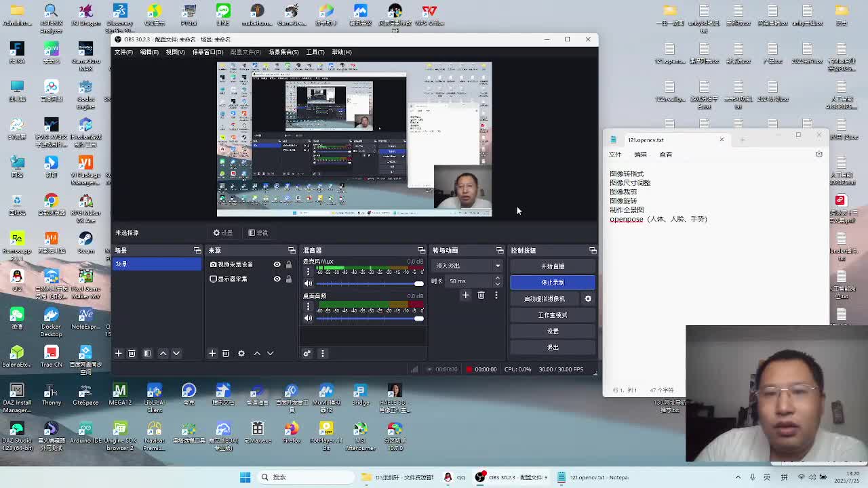
Task: Mute the 麦克风/Aux speaker icon
Action: (309, 283)
